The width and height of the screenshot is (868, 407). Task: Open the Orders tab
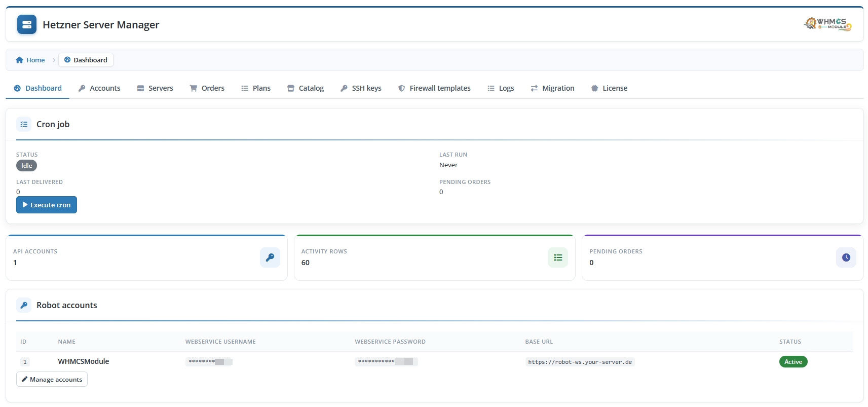click(207, 88)
